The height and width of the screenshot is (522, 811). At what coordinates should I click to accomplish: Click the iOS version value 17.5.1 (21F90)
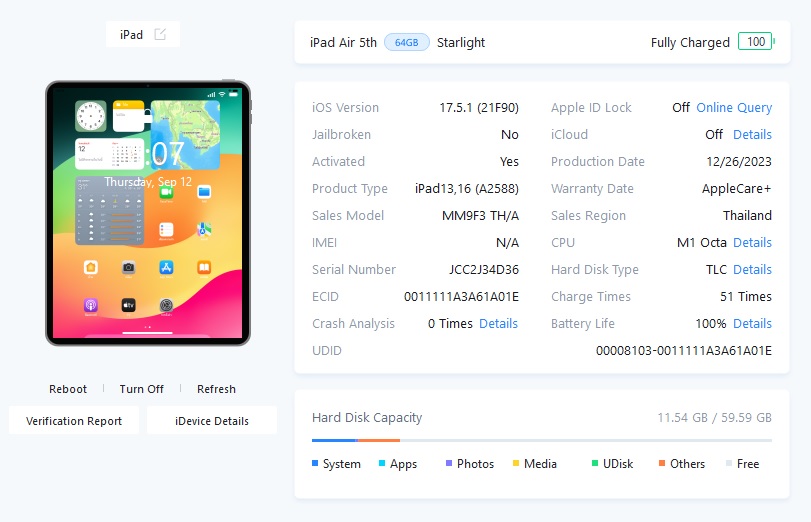pyautogui.click(x=479, y=108)
